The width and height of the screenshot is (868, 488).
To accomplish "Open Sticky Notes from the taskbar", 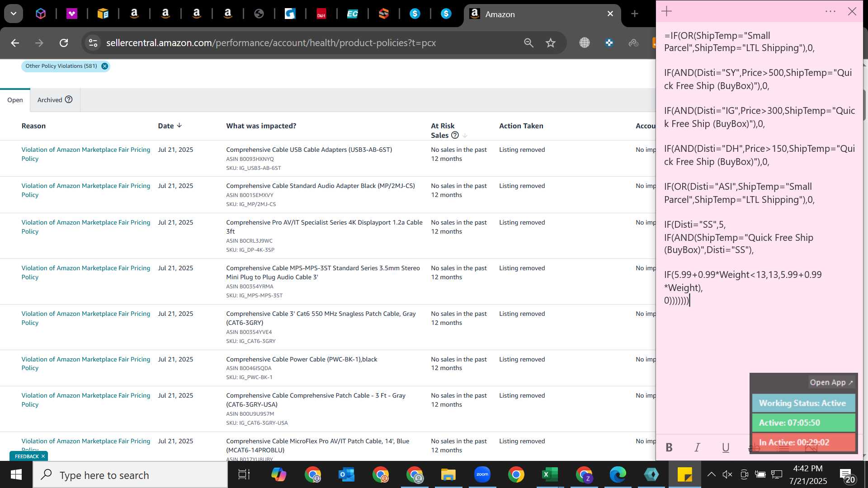I will [685, 475].
